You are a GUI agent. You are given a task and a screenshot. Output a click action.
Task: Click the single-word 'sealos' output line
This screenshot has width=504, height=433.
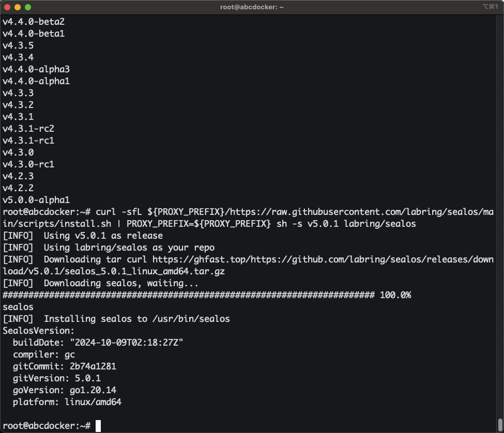18,307
